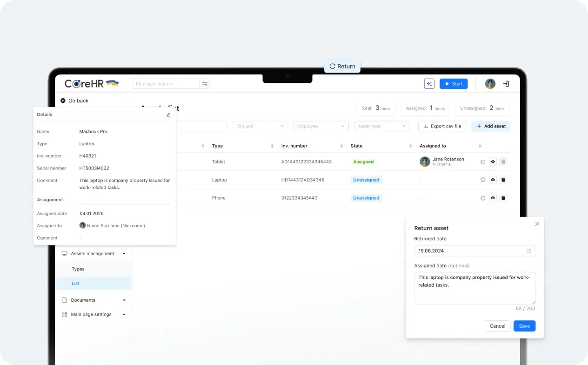Screen dimensions: 588x365
Task: Click the edit pencil in Details panel
Action: click(x=168, y=115)
